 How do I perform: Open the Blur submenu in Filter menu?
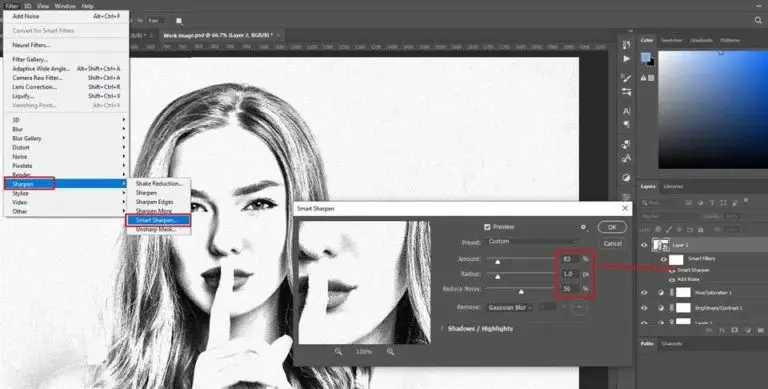pyautogui.click(x=66, y=129)
